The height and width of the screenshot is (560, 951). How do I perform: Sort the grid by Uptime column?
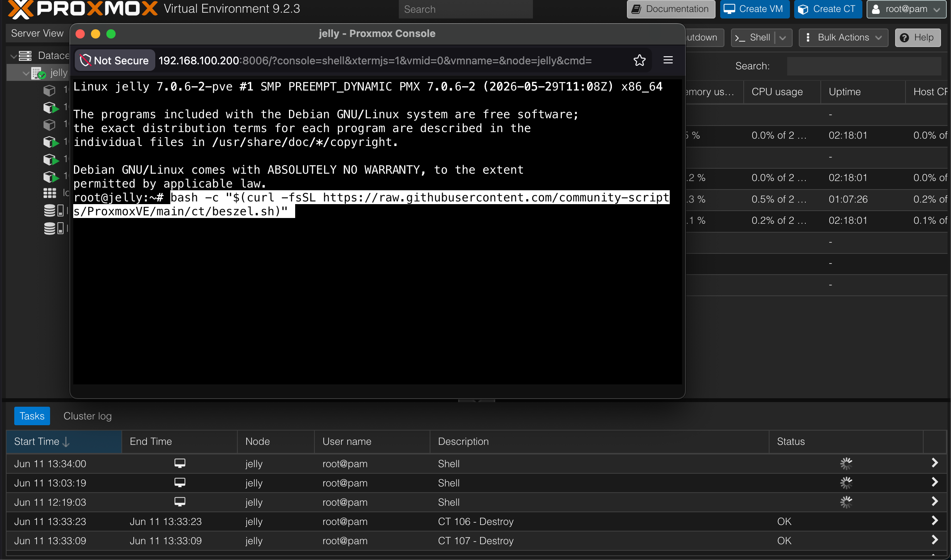pyautogui.click(x=863, y=92)
